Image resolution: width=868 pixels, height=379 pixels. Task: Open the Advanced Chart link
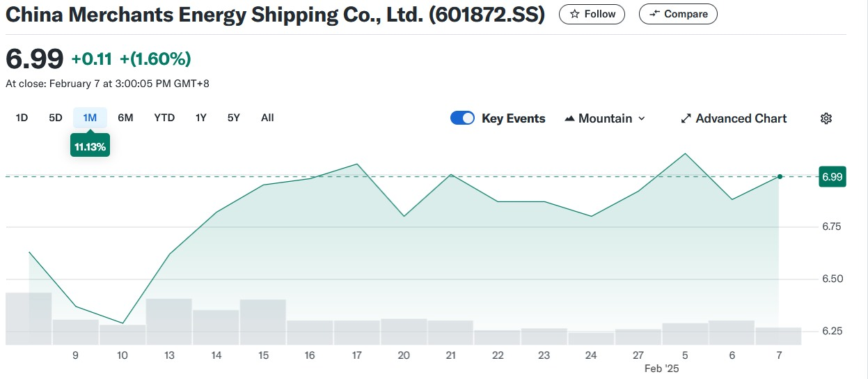(x=741, y=118)
